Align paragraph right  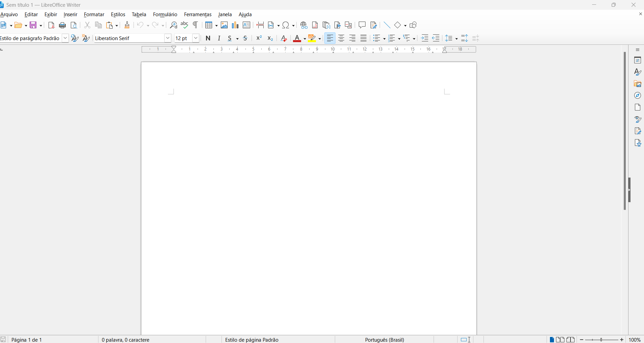(352, 38)
